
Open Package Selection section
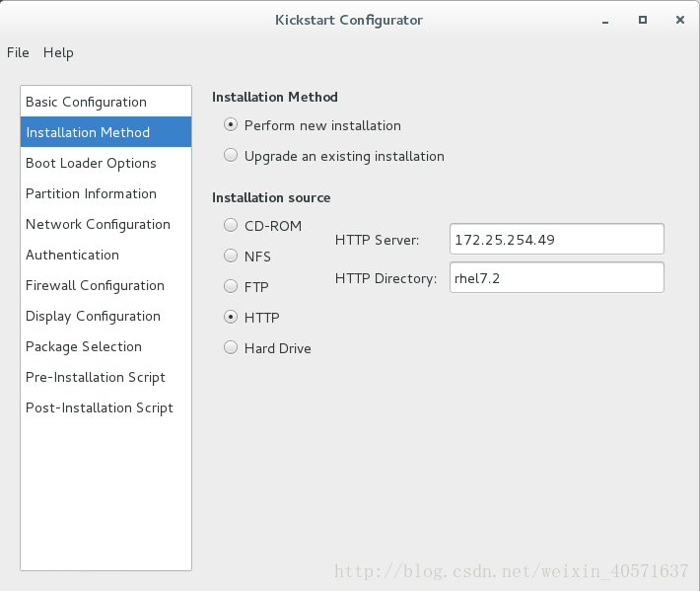tap(105, 346)
